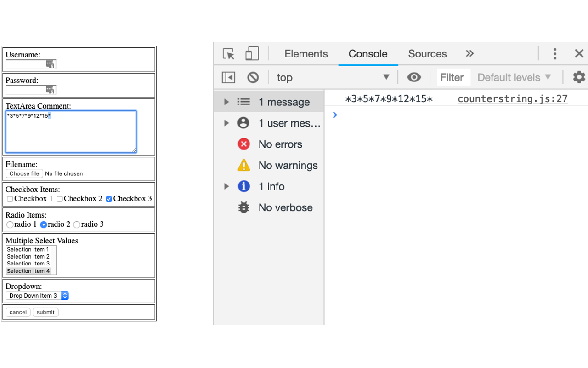The image size is (588, 368).
Task: Expand the '1 info' group arrow
Action: (226, 186)
